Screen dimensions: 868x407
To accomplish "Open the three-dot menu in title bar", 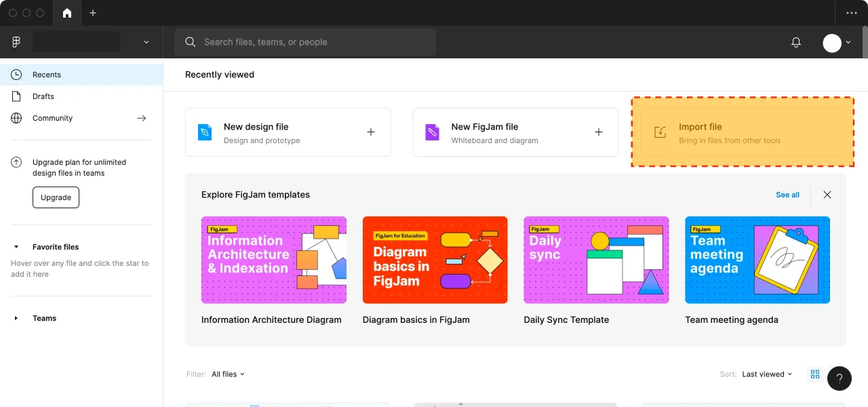I will pyautogui.click(x=852, y=13).
